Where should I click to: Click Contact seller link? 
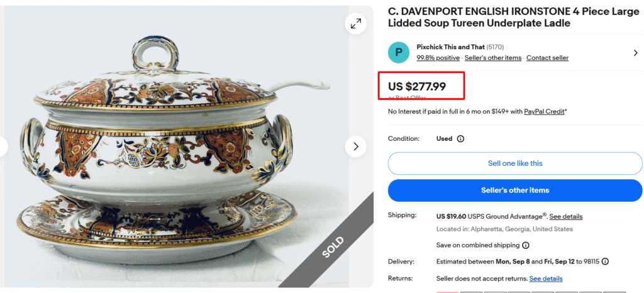pyautogui.click(x=547, y=58)
